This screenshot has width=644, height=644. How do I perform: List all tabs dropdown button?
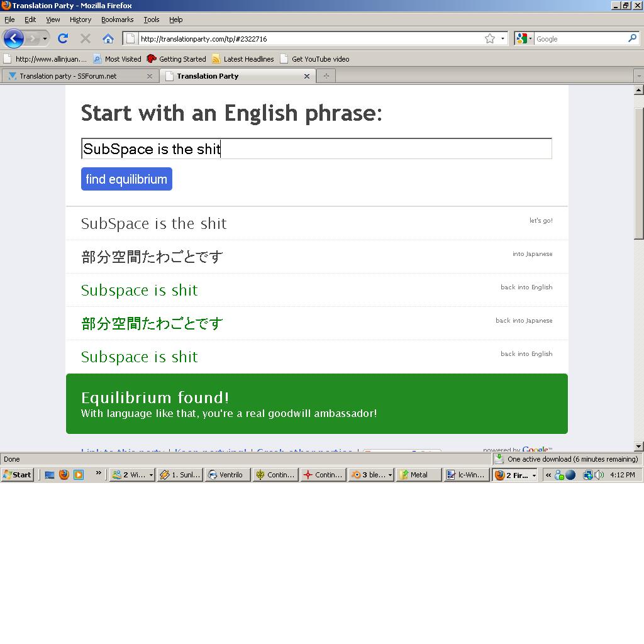639,76
